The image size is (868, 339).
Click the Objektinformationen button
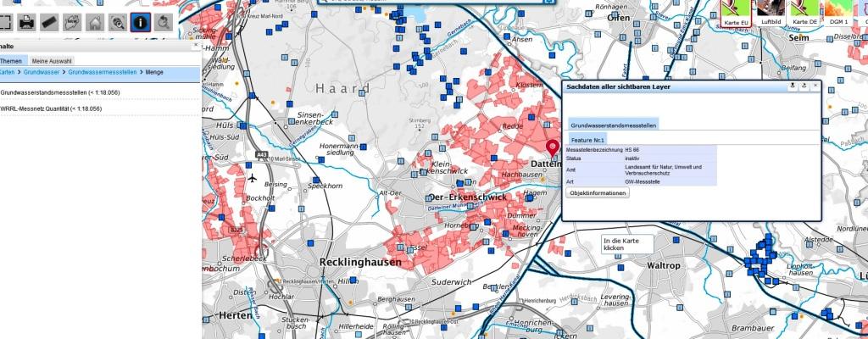(x=598, y=193)
